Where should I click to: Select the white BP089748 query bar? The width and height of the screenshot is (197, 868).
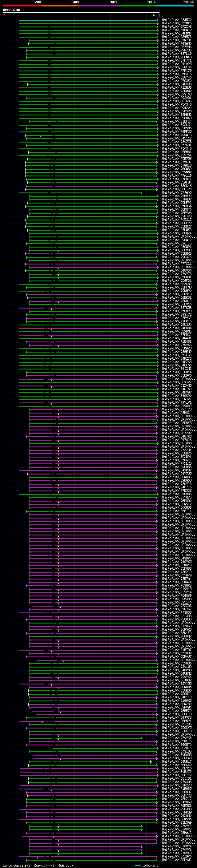[x=81, y=13]
